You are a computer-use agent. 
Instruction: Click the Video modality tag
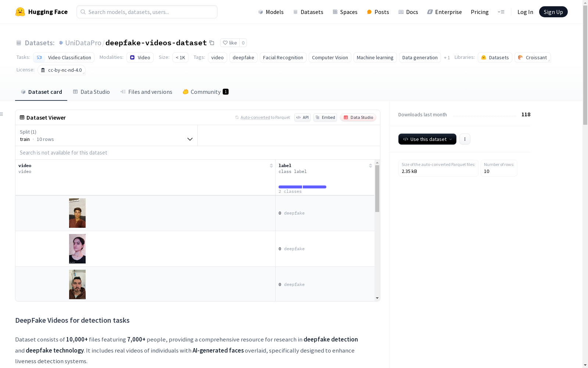point(140,57)
